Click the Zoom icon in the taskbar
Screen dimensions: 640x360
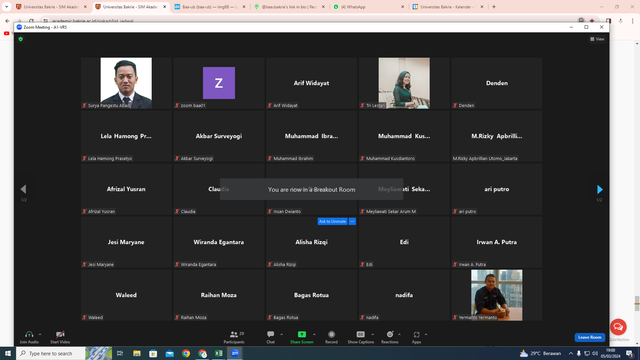click(x=235, y=353)
